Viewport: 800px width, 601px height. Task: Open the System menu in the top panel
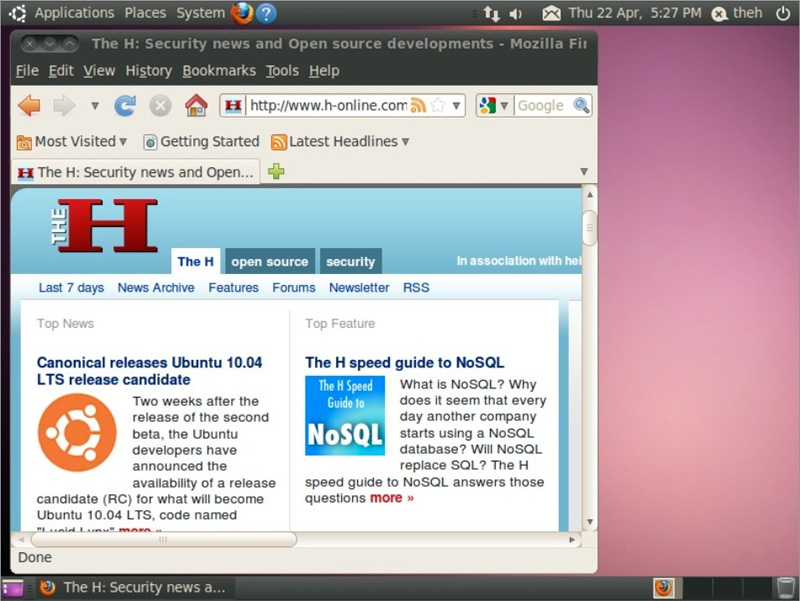click(x=201, y=13)
